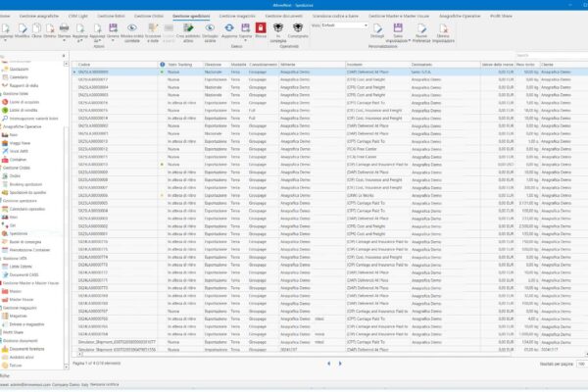Viewport: 588px width, 392px height.
Task: Click the sidebar scroll-down arrow
Action: [x=66, y=367]
